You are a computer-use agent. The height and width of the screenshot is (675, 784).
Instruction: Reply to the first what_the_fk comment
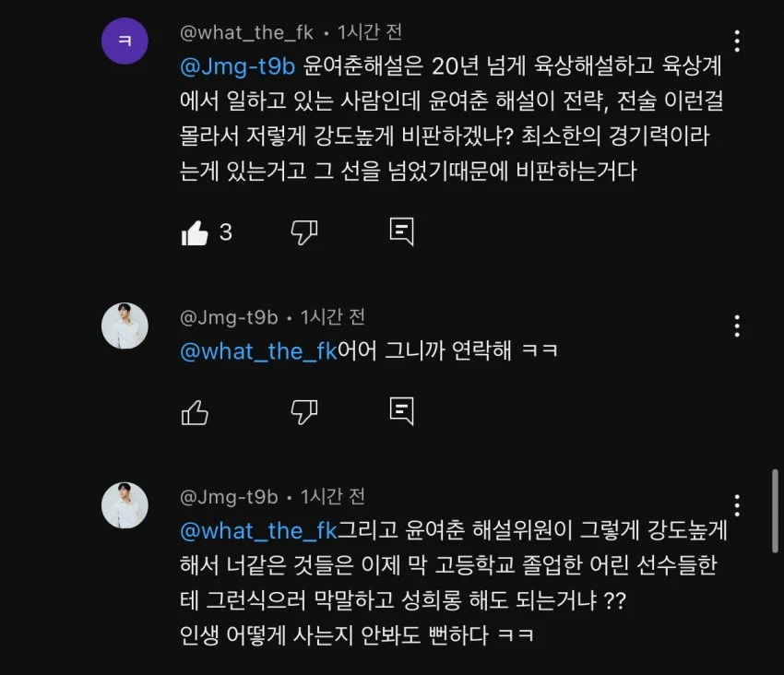401,231
